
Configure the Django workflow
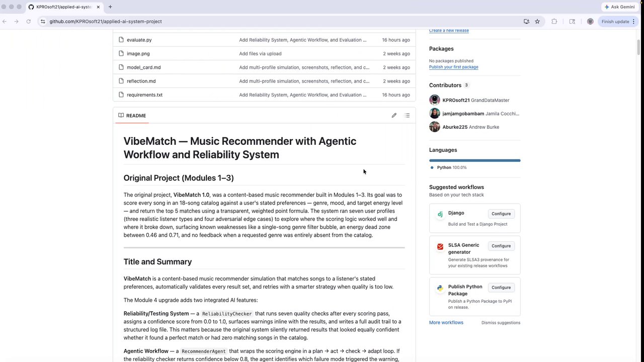tap(501, 214)
